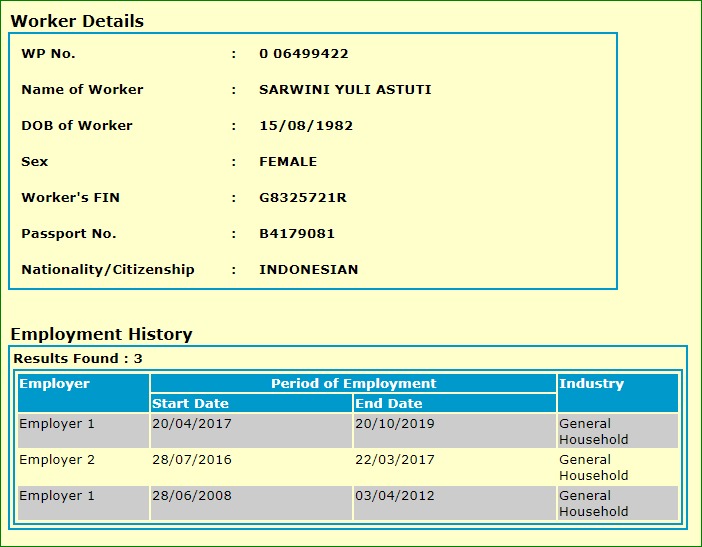Click end date 22/03/2017 cell
The width and height of the screenshot is (702, 547).
tap(394, 460)
